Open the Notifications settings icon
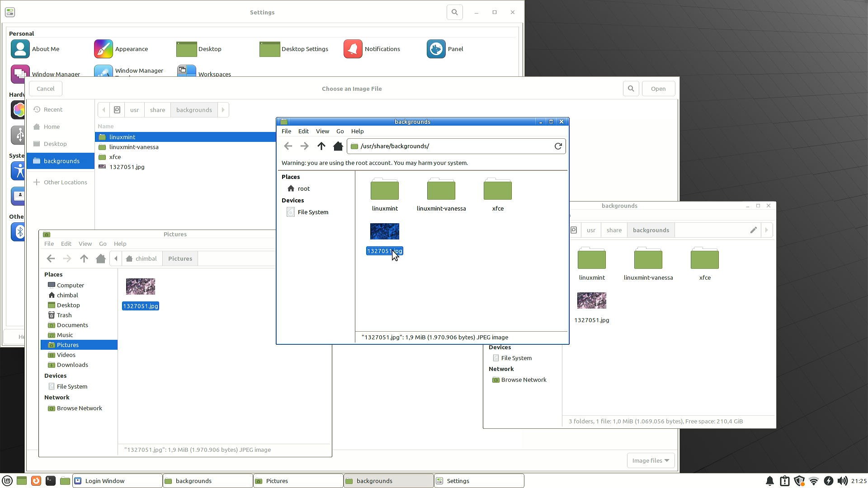This screenshot has height=488, width=868. pos(353,49)
